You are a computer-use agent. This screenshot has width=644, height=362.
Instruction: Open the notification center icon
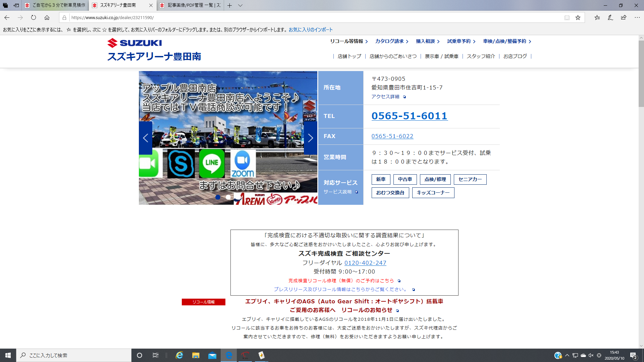(634, 355)
